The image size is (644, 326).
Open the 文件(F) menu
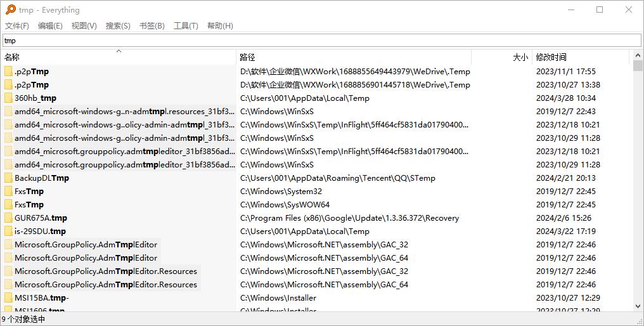(17, 26)
